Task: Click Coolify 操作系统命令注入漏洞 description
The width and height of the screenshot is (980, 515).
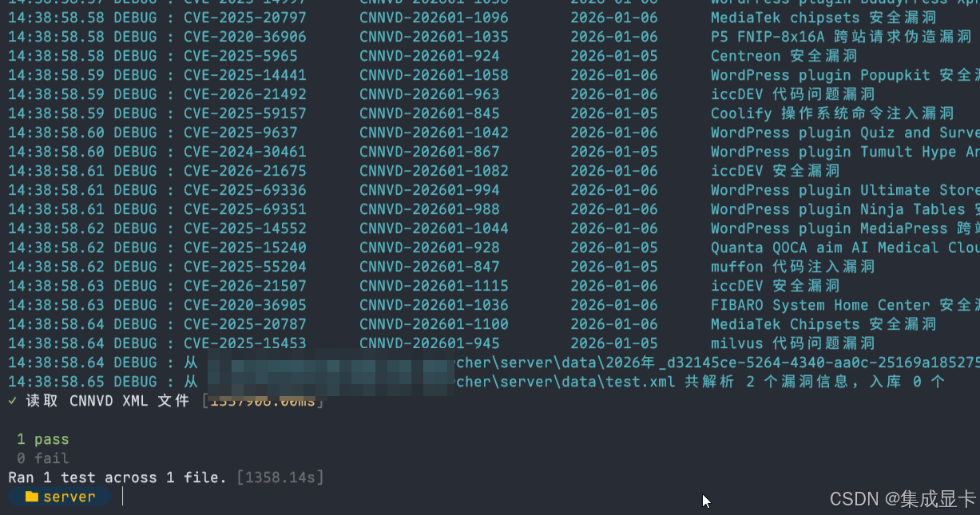Action: [x=832, y=113]
